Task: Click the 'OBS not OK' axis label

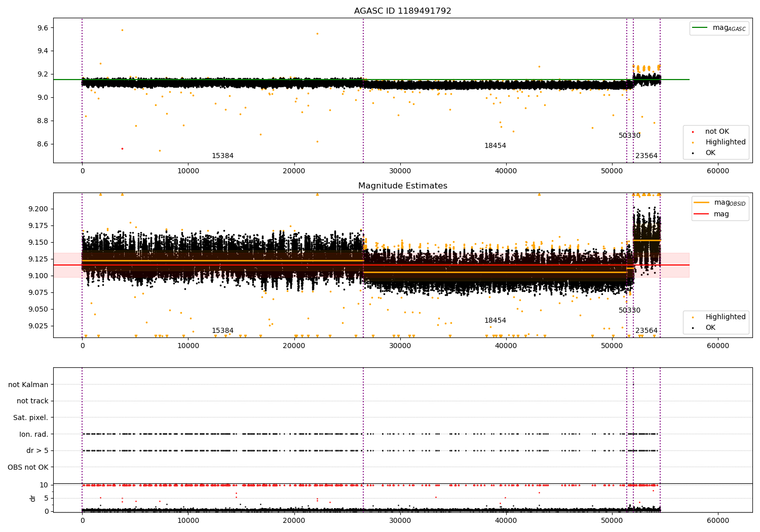Action: pyautogui.click(x=28, y=467)
